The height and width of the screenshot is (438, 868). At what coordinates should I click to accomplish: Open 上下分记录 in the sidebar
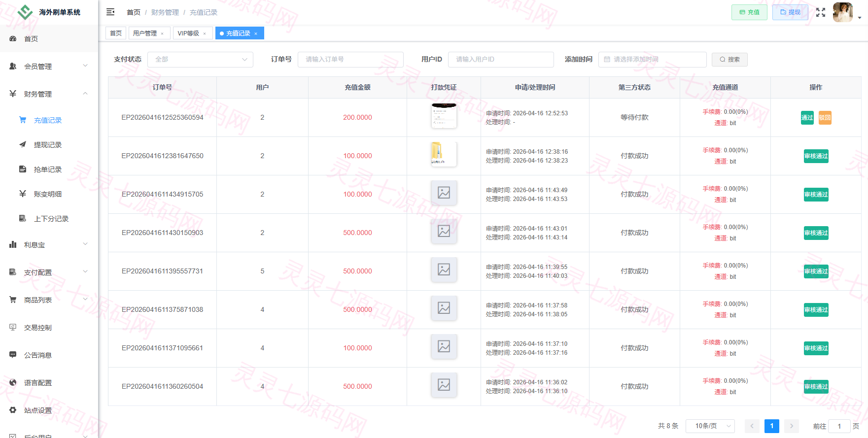pos(51,219)
